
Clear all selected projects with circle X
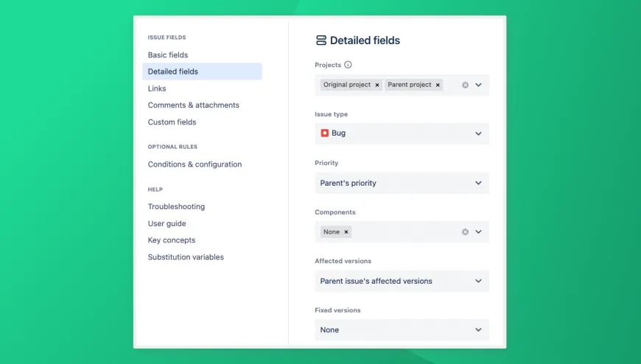(465, 85)
